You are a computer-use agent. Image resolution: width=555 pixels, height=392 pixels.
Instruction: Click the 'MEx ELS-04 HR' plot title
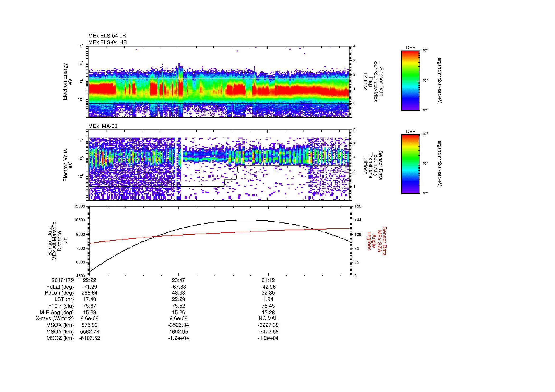pyautogui.click(x=107, y=42)
